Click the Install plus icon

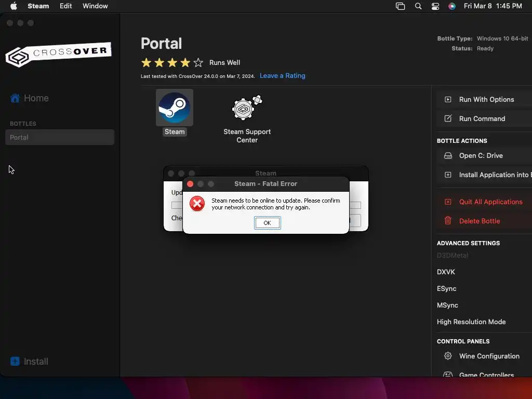(x=15, y=362)
